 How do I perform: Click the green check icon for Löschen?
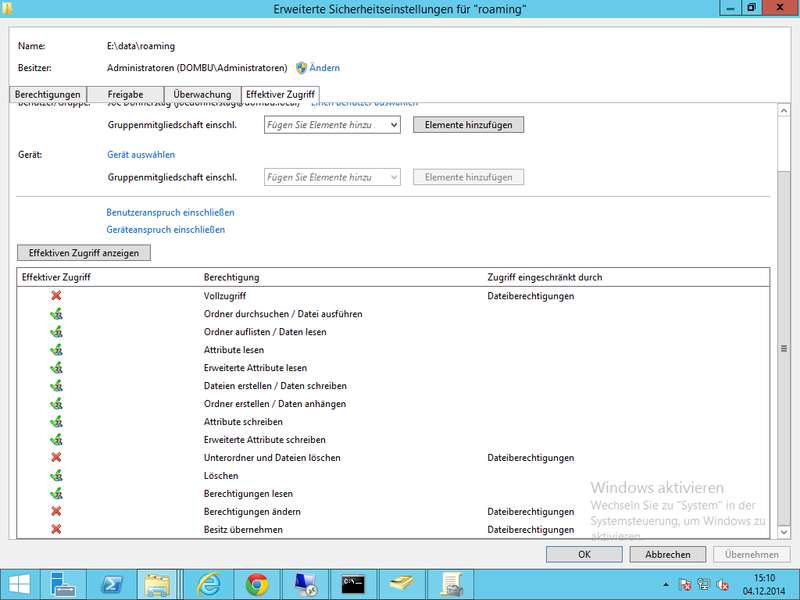click(x=56, y=476)
